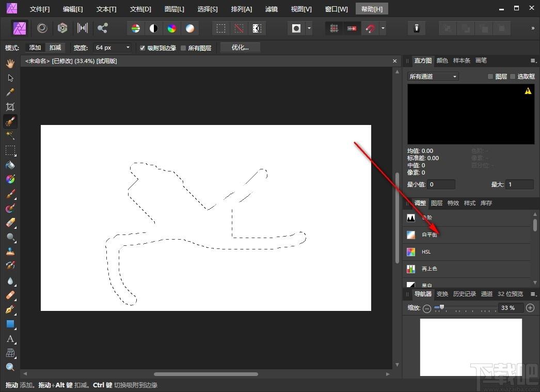Open the 图层[L] menu
Image resolution: width=540 pixels, height=392 pixels.
tap(174, 9)
